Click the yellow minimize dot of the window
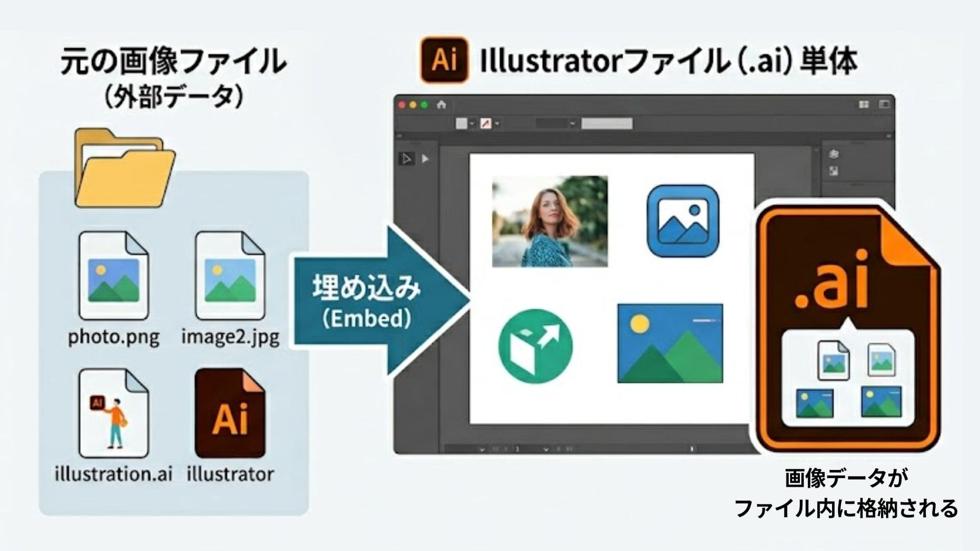Screen dimensions: 980x551 413,105
